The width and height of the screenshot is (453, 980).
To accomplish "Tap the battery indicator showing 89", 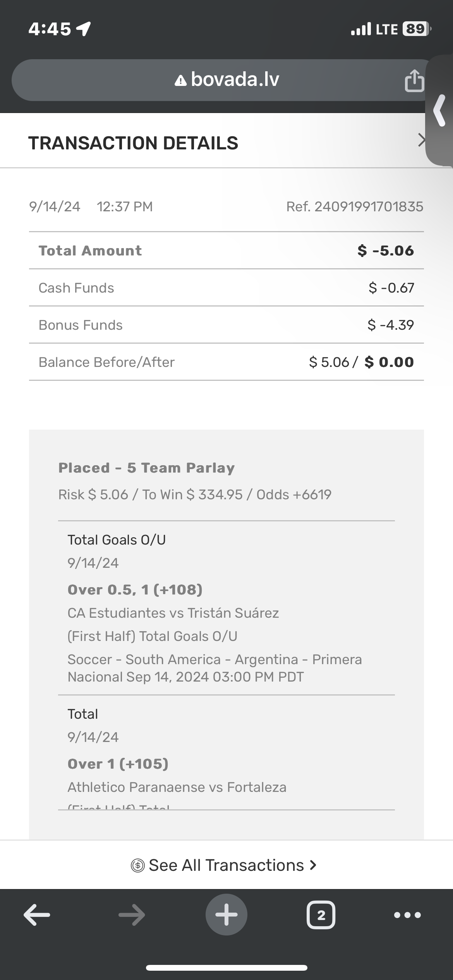I will (x=416, y=29).
